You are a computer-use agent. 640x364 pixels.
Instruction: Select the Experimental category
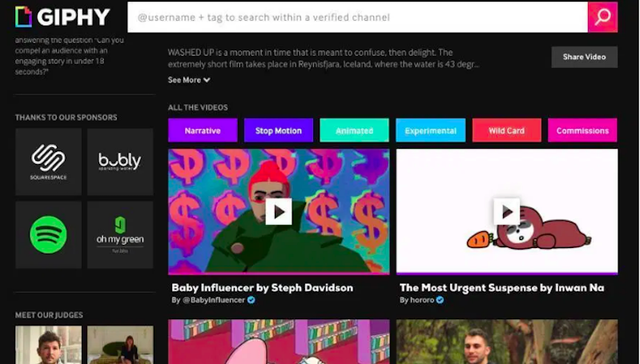(431, 130)
